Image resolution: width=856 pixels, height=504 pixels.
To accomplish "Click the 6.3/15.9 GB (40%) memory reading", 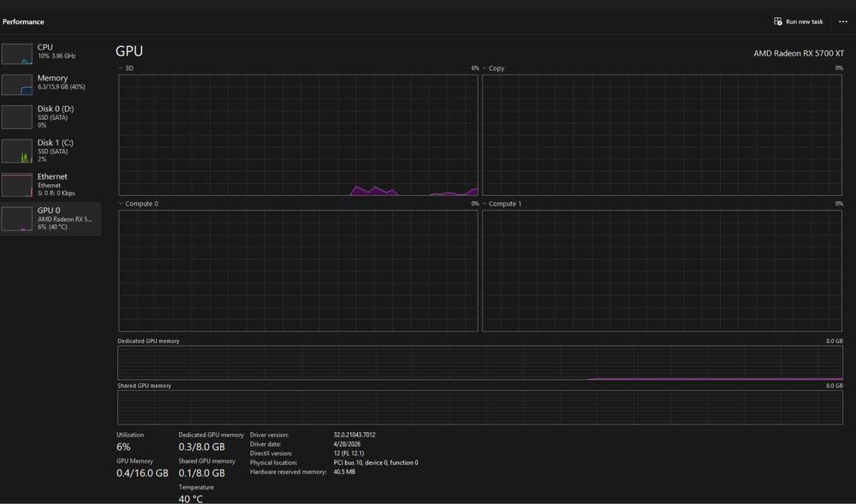I will click(61, 86).
